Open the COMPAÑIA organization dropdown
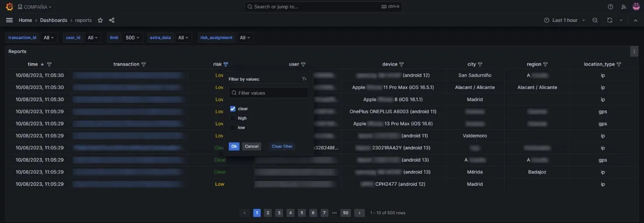This screenshot has width=644, height=223. (35, 7)
